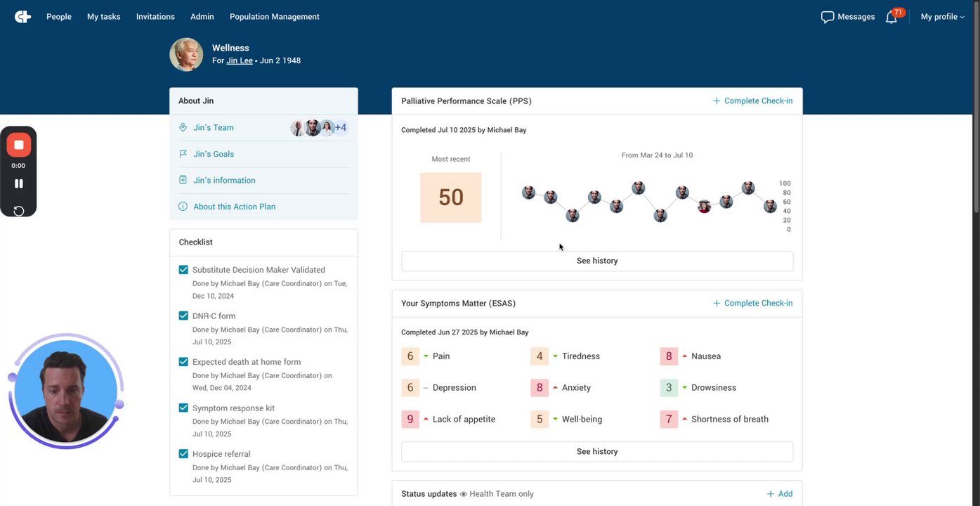Open the notifications bell icon
980x506 pixels.
(891, 17)
